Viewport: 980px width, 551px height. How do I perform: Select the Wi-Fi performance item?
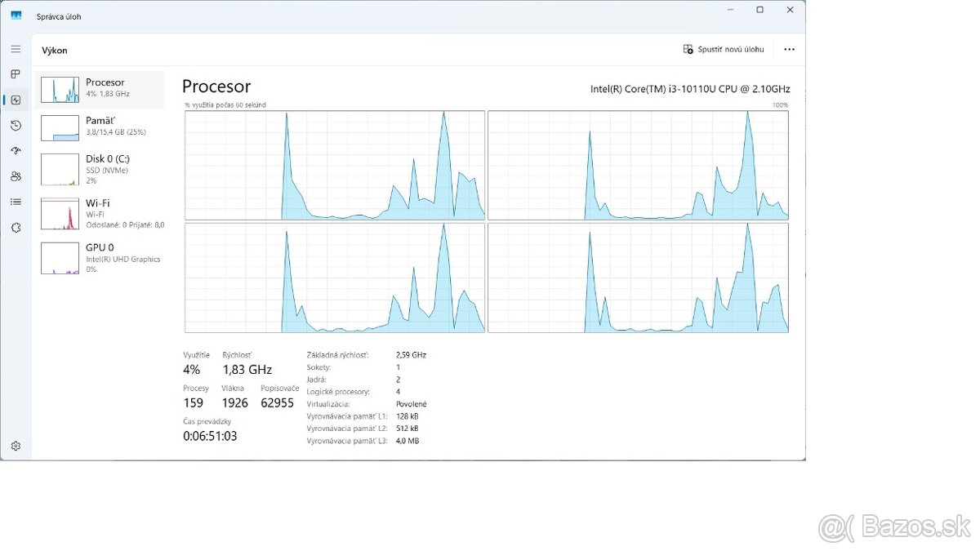(x=100, y=213)
